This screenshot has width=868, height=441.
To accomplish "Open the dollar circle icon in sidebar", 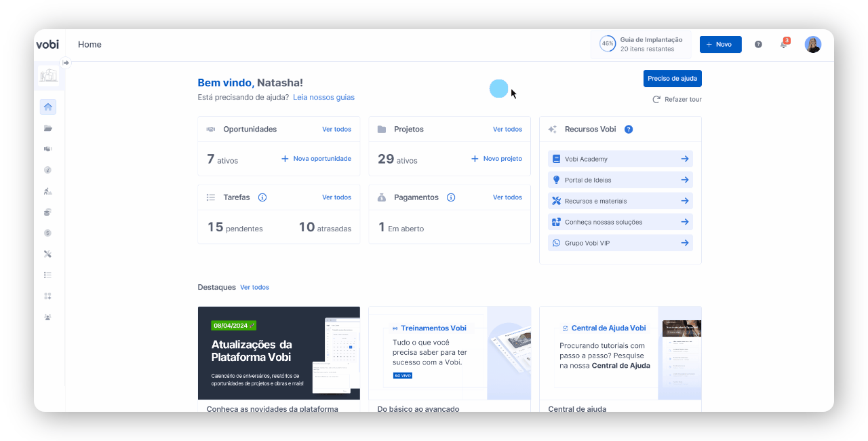I will pos(48,233).
